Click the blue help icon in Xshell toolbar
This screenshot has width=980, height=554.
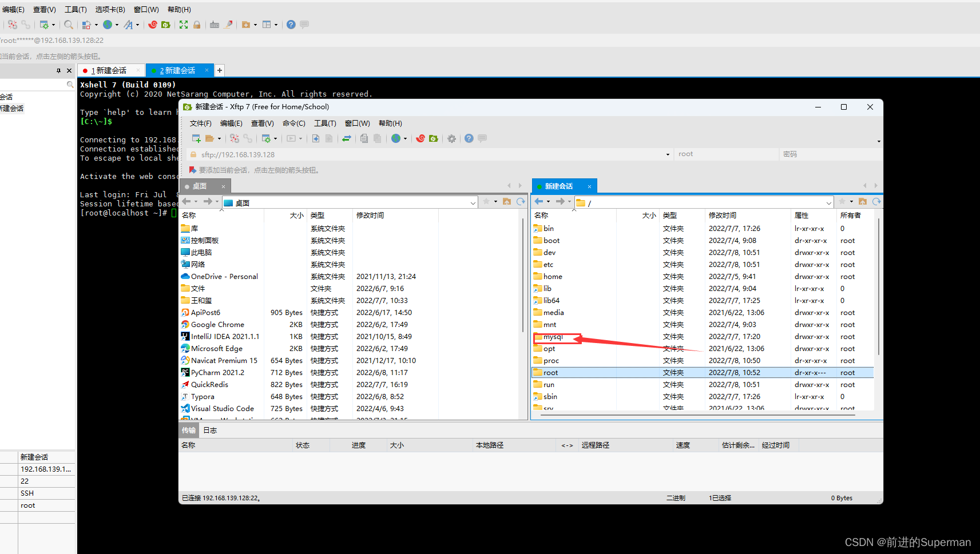291,25
